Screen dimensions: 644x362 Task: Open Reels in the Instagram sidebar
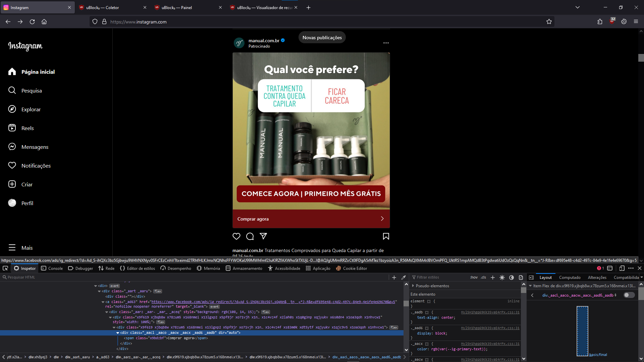click(27, 128)
